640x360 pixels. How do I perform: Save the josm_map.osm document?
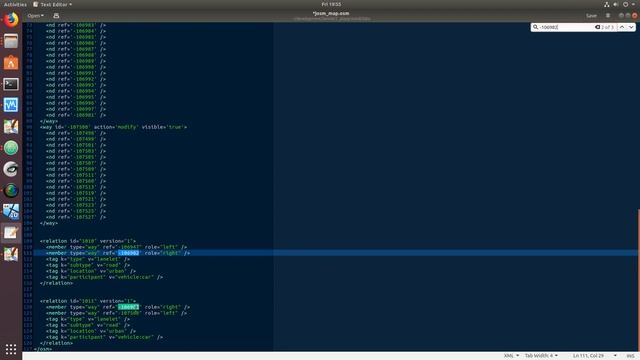[x=591, y=16]
